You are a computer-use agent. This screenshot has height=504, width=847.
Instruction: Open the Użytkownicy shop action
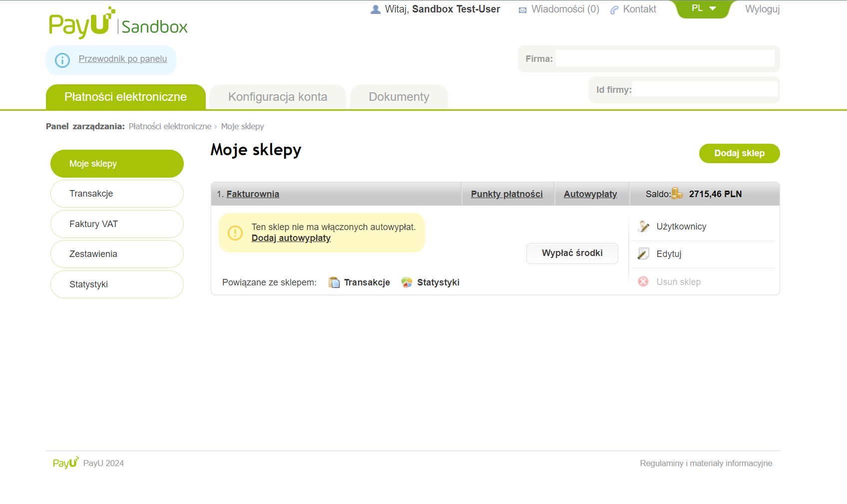pos(681,227)
